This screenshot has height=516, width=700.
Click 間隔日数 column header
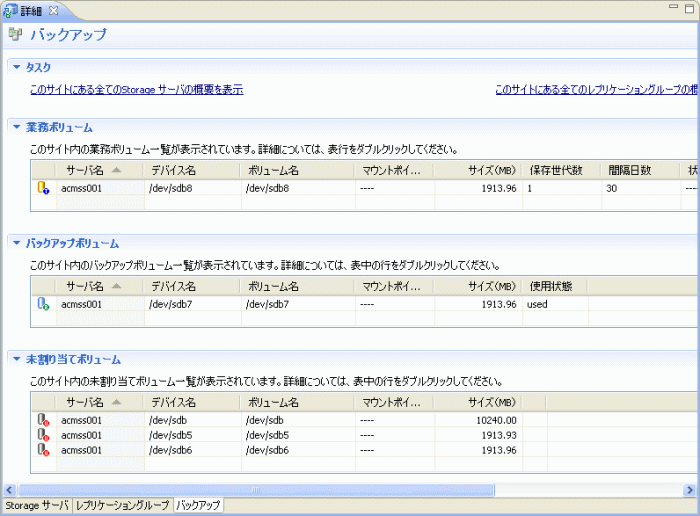point(641,170)
